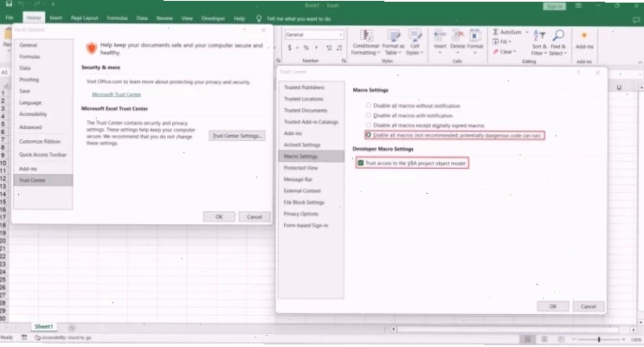Screen dimensions: 644x347
Task: Select the Sheet1 worksheet tab
Action: (x=44, y=327)
